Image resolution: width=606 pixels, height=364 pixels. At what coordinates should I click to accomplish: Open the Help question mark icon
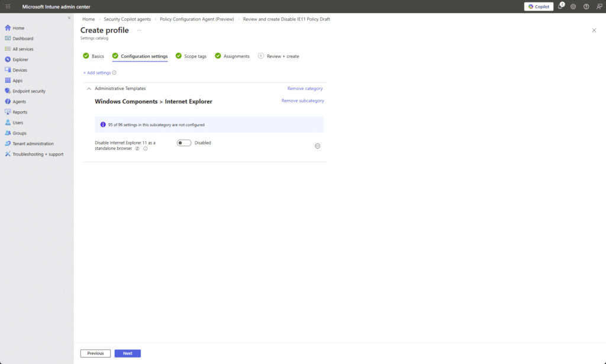coord(585,7)
